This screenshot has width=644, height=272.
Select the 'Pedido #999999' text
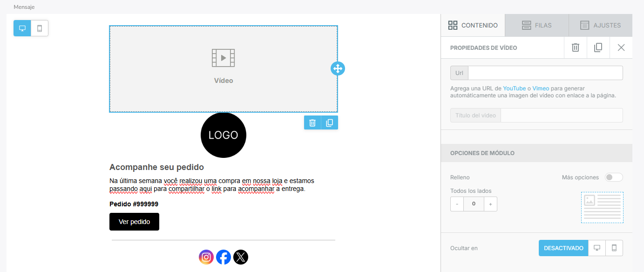click(134, 204)
